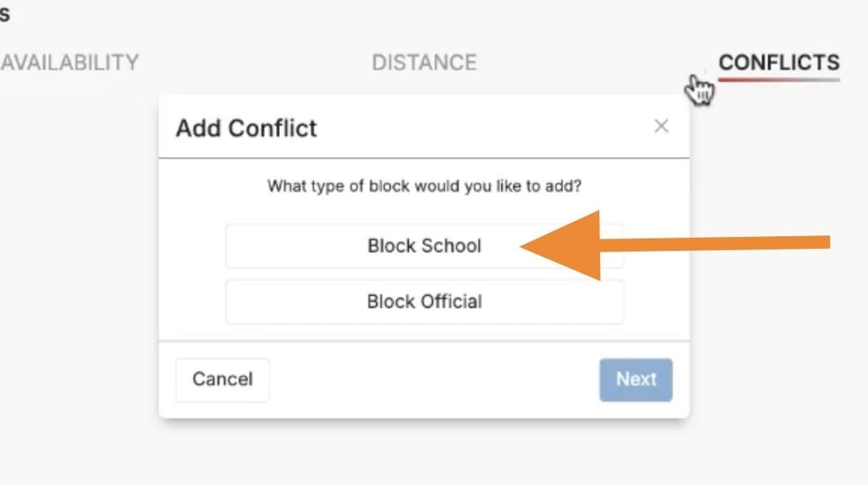The image size is (868, 485).
Task: Switch to the Availability tab
Action: pos(69,63)
